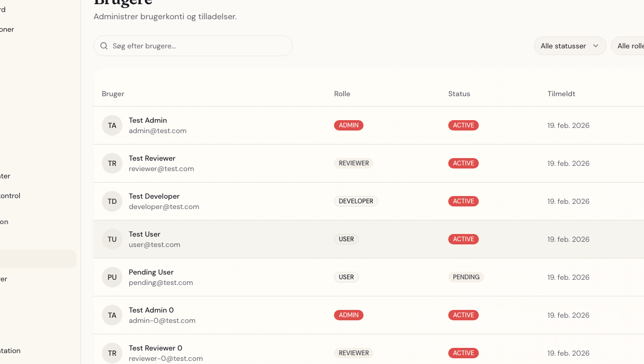Click the TA avatar beside admin-0@test.com
Image resolution: width=644 pixels, height=364 pixels.
point(112,315)
